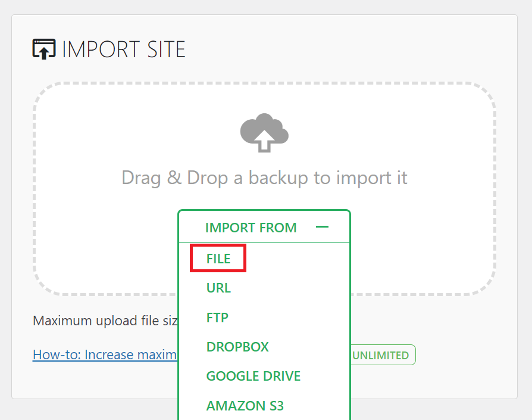Click the gray cloud upload icon
The height and width of the screenshot is (420, 532).
(x=264, y=132)
